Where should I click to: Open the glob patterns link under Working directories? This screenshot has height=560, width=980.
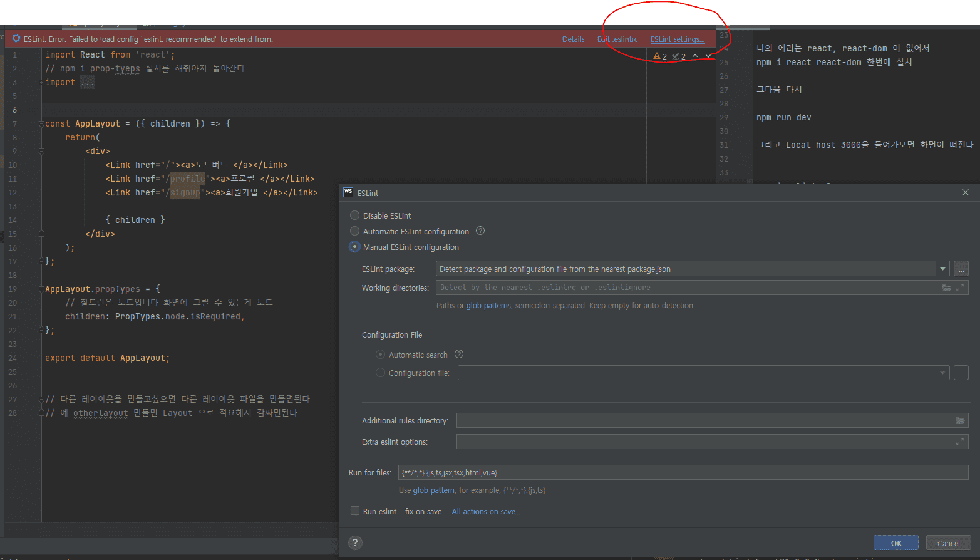[x=489, y=306]
